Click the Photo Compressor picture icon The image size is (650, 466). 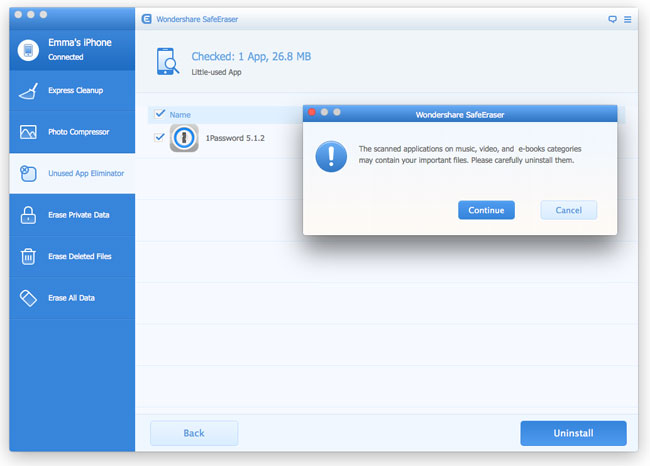[x=28, y=132]
